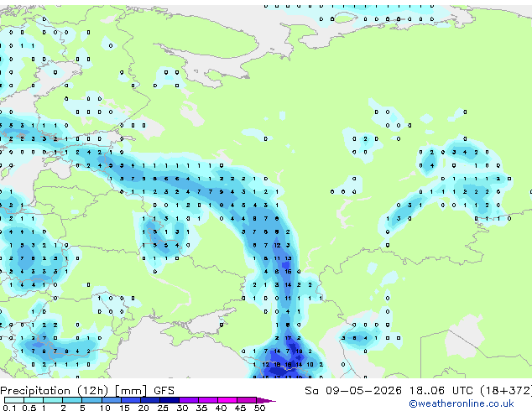Pick the legend color between 0.5 and 1
532x411 pixels.
(34, 400)
